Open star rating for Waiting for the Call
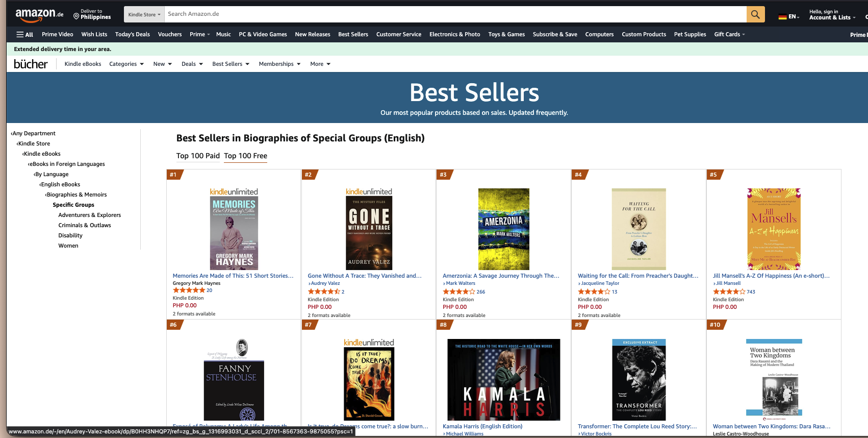This screenshot has height=438, width=868. (x=594, y=291)
